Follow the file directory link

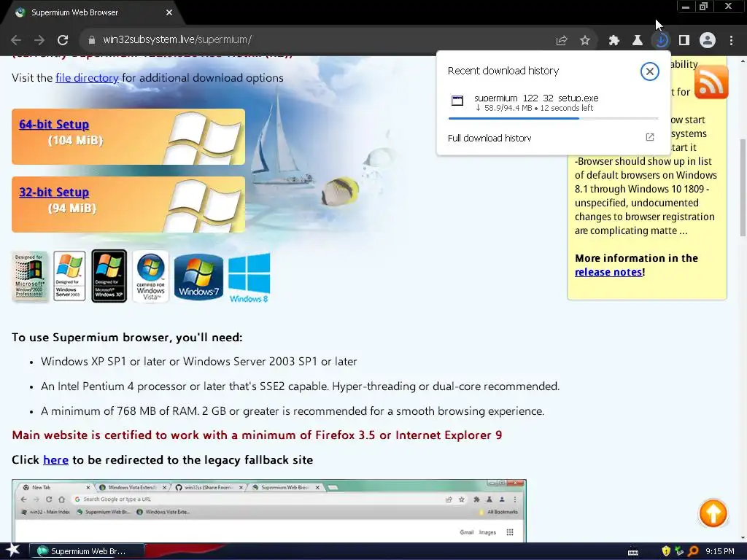[88, 77]
